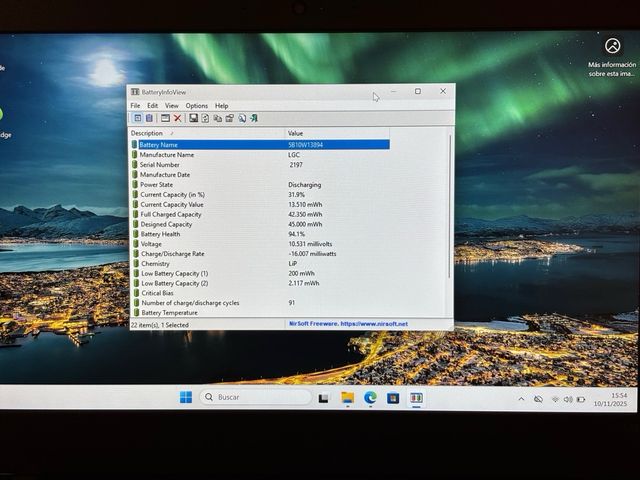This screenshot has height=480, width=640.
Task: Click the 5B10W13894 battery name value
Action: coord(305,144)
